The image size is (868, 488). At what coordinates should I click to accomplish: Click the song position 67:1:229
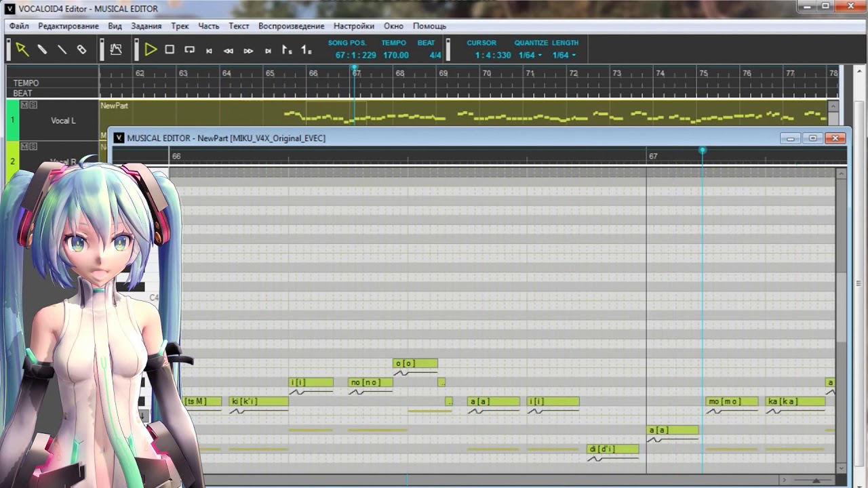point(355,56)
